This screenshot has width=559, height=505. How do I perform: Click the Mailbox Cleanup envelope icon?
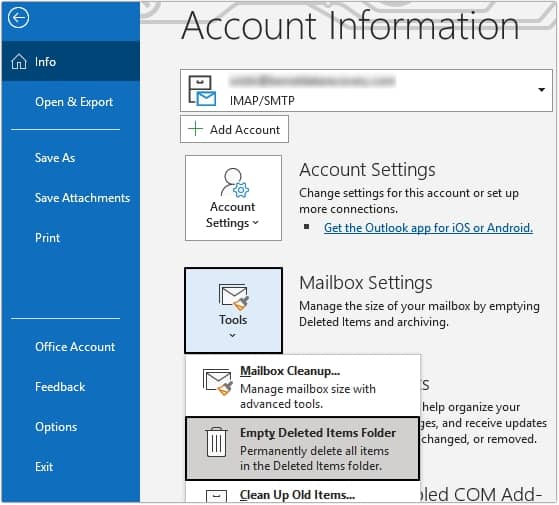pyautogui.click(x=217, y=382)
